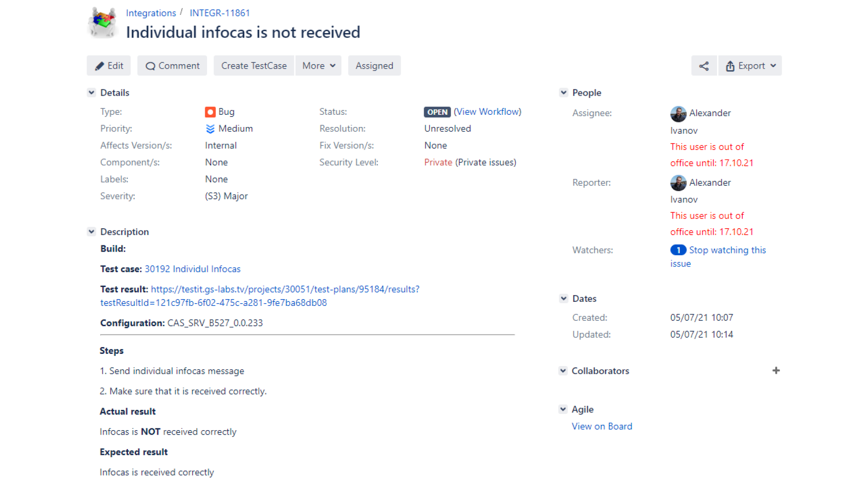This screenshot has height=488, width=868.
Task: Click the Assigned button
Action: coord(374,66)
